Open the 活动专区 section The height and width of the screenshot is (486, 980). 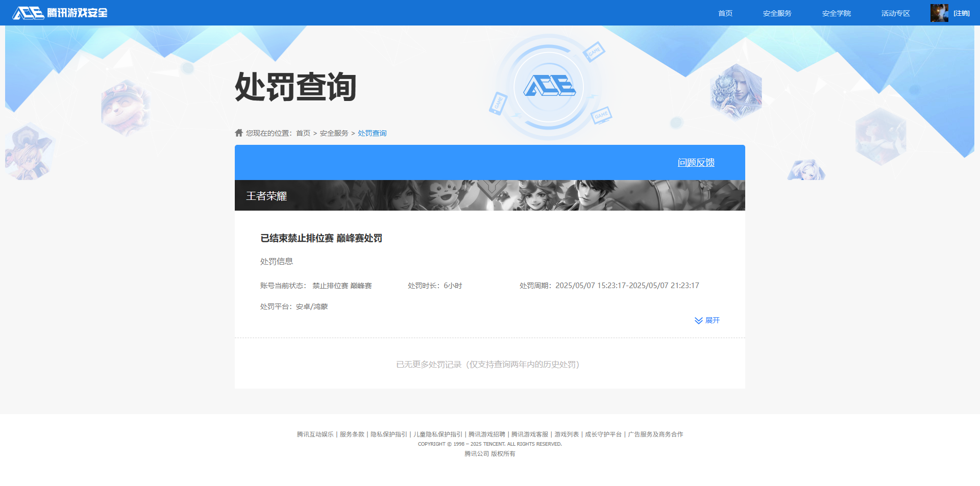895,13
